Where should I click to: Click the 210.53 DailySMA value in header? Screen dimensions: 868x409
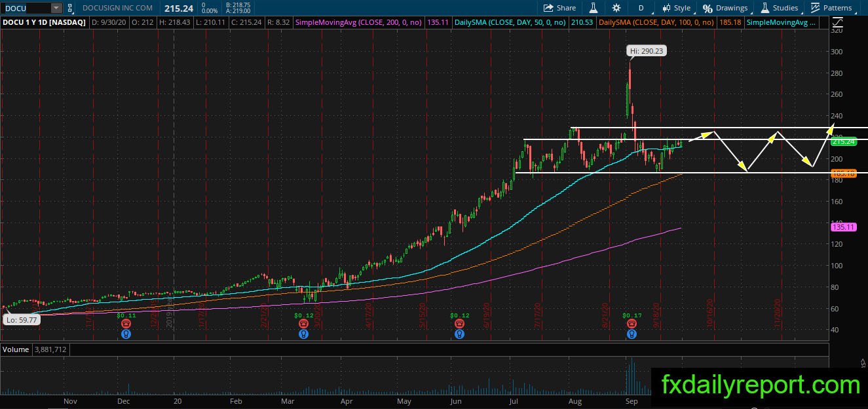pyautogui.click(x=582, y=22)
